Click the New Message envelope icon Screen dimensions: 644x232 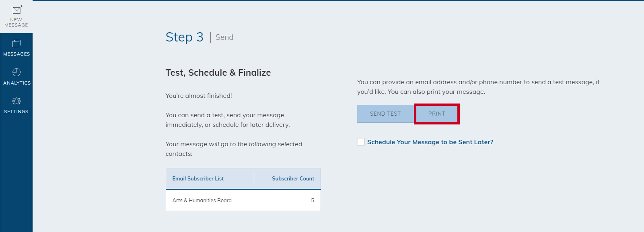[17, 10]
